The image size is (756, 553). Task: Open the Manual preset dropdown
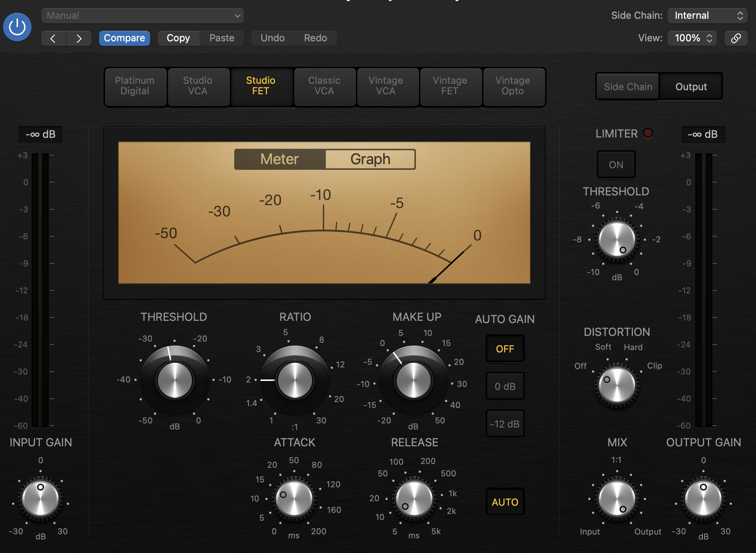[143, 16]
